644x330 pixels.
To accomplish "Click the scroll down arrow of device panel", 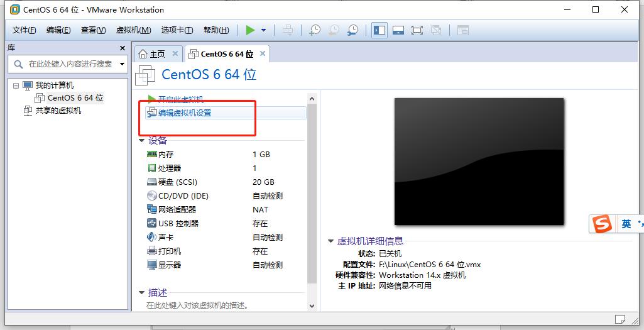I will point(312,305).
